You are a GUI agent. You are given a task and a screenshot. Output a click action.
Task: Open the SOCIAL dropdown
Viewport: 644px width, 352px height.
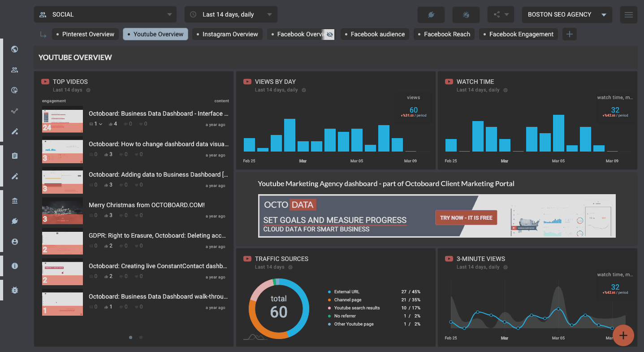tap(105, 14)
